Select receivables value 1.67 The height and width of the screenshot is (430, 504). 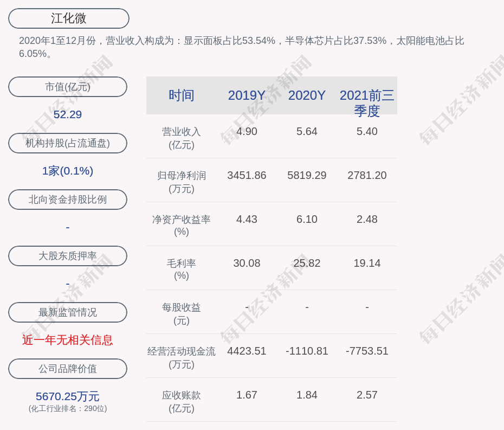(247, 395)
